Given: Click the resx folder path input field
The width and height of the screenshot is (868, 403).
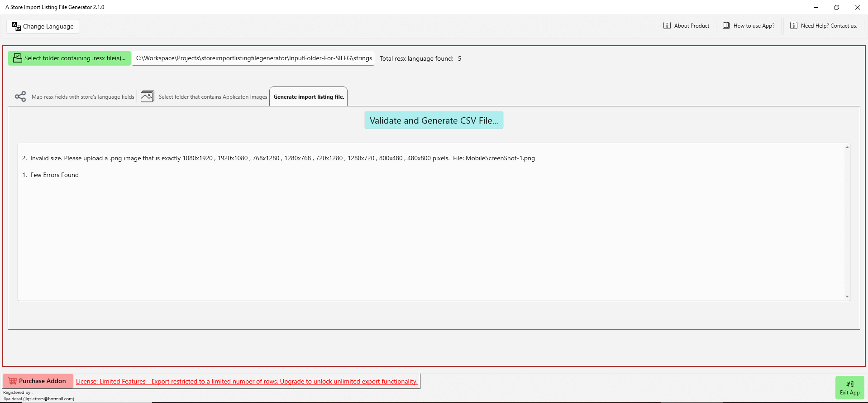Looking at the screenshot, I should click(x=253, y=58).
